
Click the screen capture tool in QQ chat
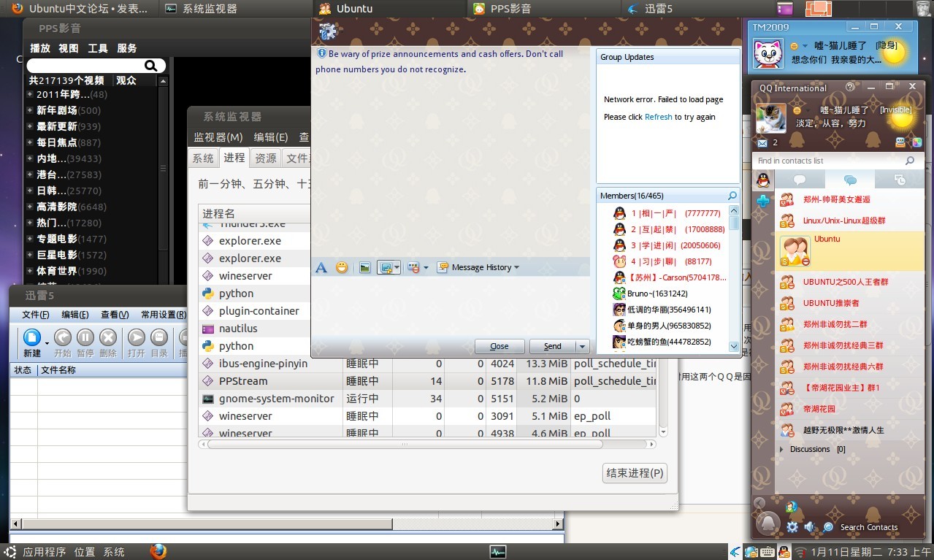385,268
